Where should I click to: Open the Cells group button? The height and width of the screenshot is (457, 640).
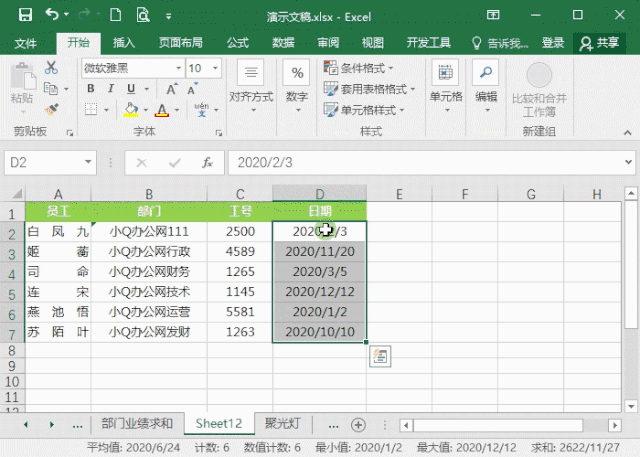446,86
